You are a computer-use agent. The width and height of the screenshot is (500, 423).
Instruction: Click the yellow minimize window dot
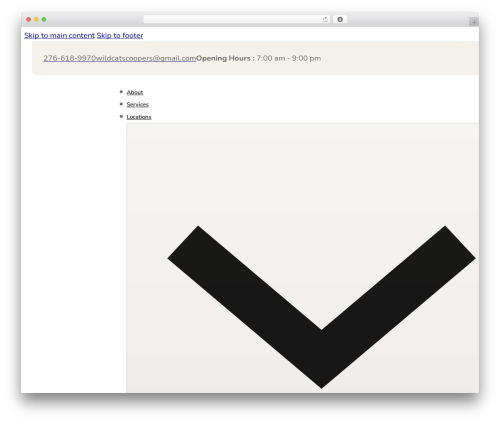click(x=36, y=19)
